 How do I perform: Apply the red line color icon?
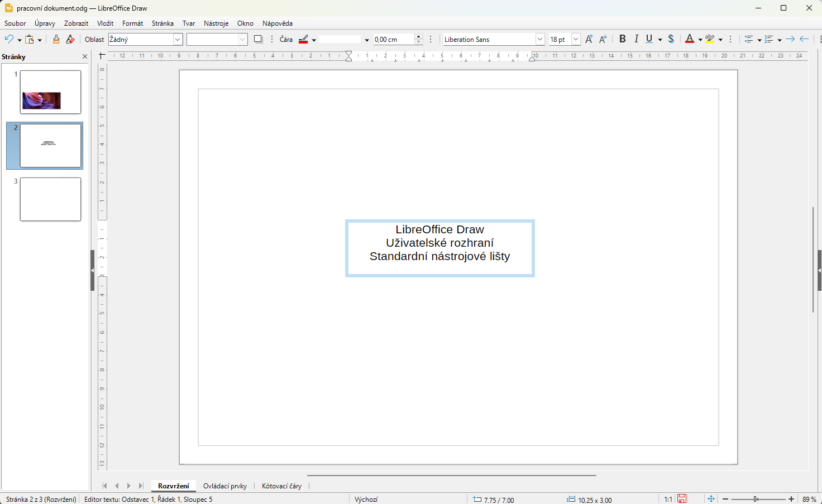tap(303, 39)
